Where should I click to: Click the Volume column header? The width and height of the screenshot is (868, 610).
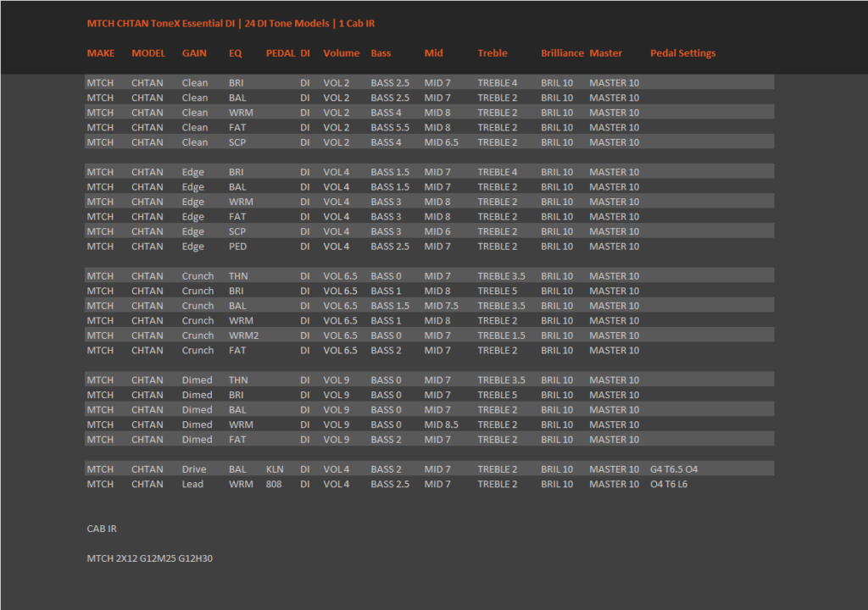pyautogui.click(x=342, y=53)
